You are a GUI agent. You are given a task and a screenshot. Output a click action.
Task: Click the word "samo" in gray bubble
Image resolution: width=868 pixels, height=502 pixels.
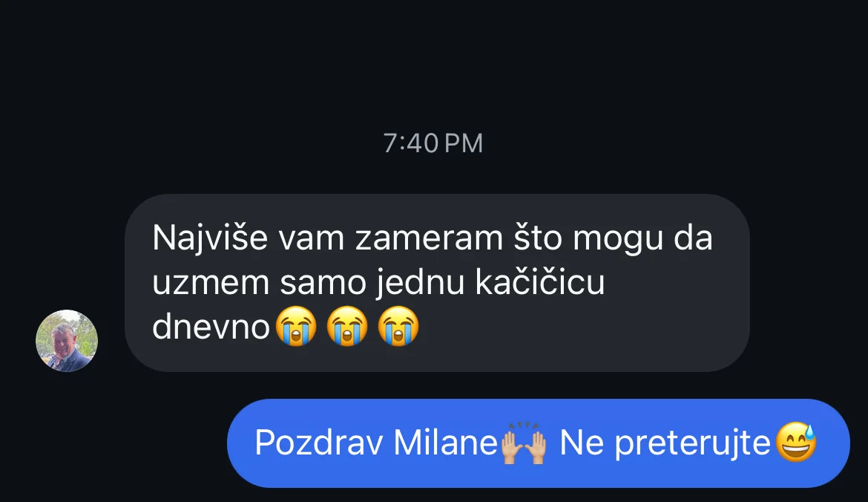pyautogui.click(x=323, y=284)
